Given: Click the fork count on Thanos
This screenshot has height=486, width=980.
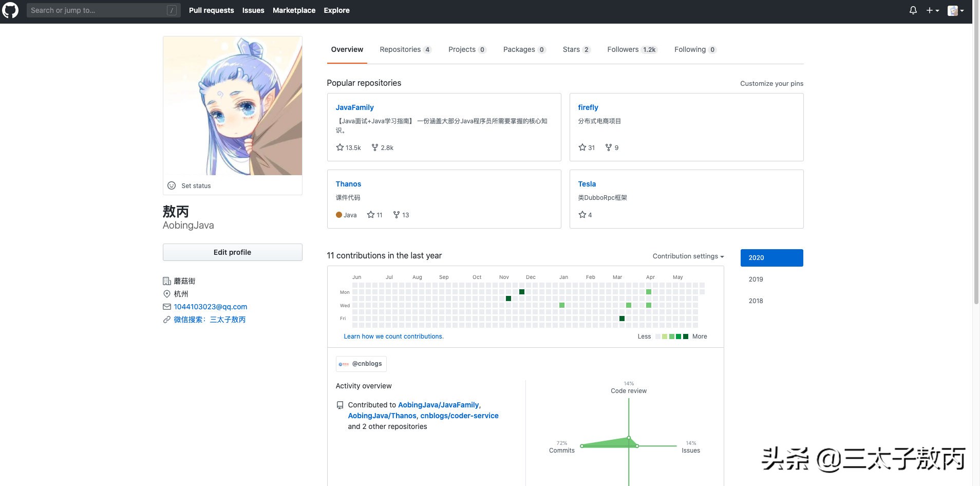Looking at the screenshot, I should tap(401, 215).
